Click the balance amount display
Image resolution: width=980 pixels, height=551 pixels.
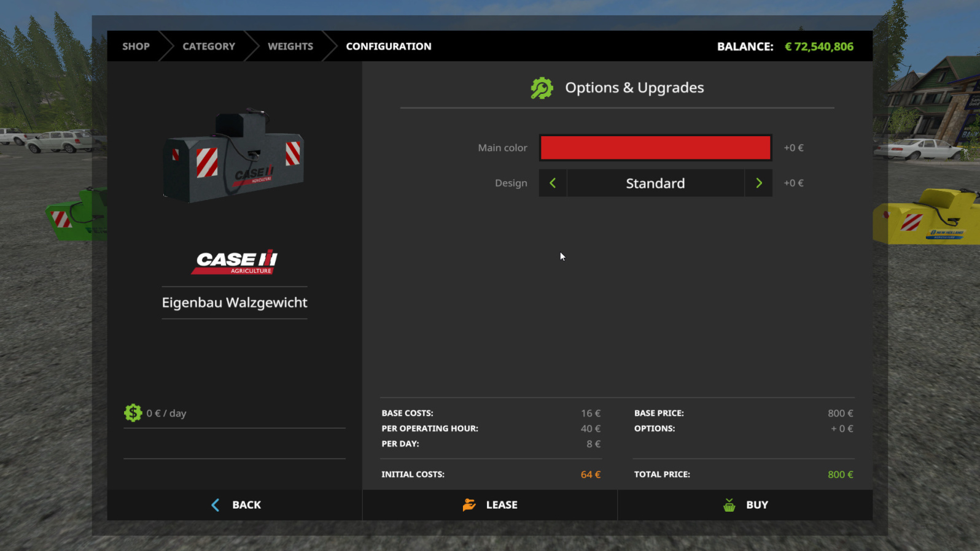tap(819, 47)
